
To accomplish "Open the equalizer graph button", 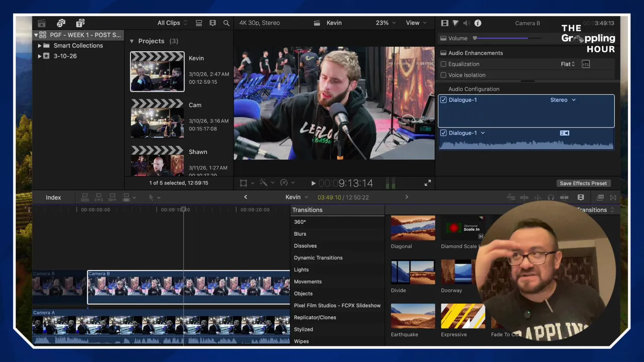I will pos(586,64).
